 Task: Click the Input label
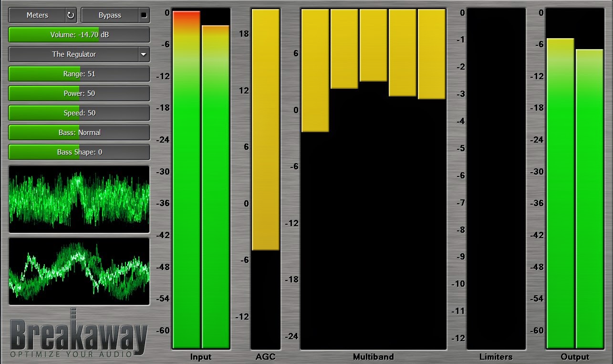(x=201, y=357)
